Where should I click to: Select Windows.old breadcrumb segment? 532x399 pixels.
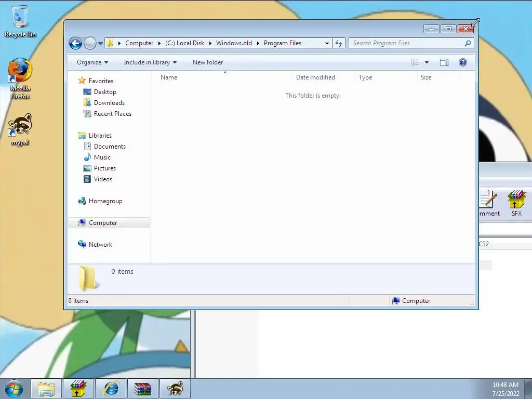tap(234, 43)
